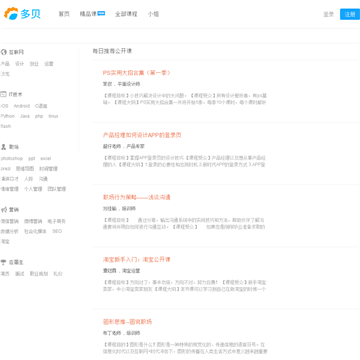Select ppt under 职场
The image size is (360, 360).
[x=32, y=158]
